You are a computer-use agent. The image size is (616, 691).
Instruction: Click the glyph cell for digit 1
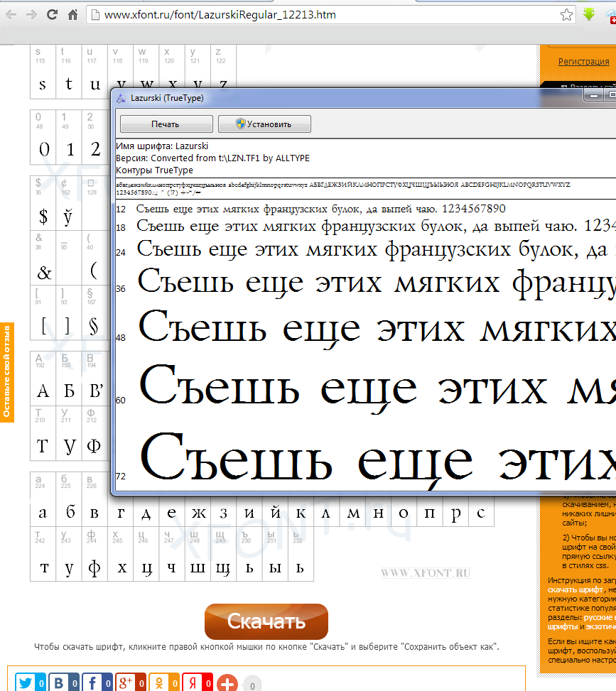69,137
